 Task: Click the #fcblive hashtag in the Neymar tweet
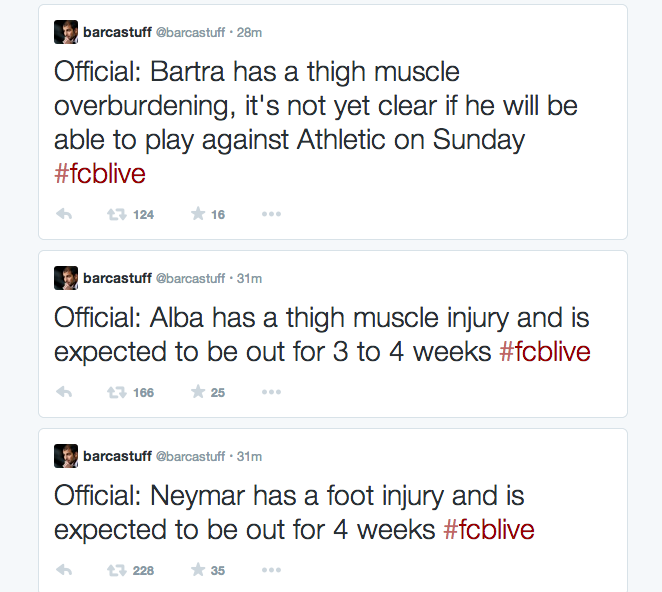click(x=489, y=530)
